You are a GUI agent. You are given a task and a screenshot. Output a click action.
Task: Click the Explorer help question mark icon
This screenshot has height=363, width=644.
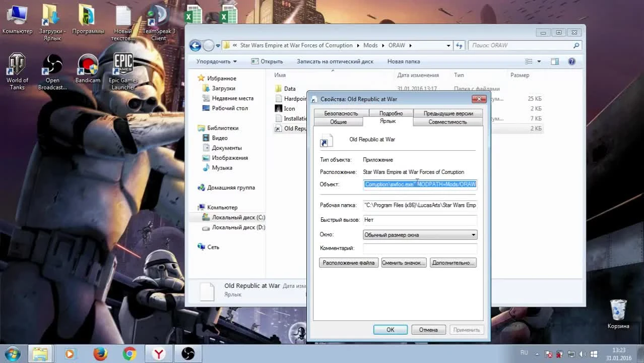(x=571, y=62)
